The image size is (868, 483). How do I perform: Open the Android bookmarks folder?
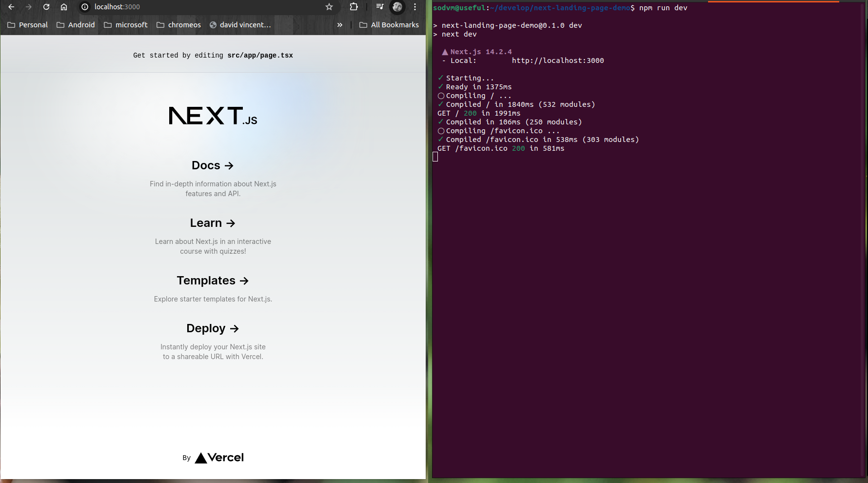[76, 25]
